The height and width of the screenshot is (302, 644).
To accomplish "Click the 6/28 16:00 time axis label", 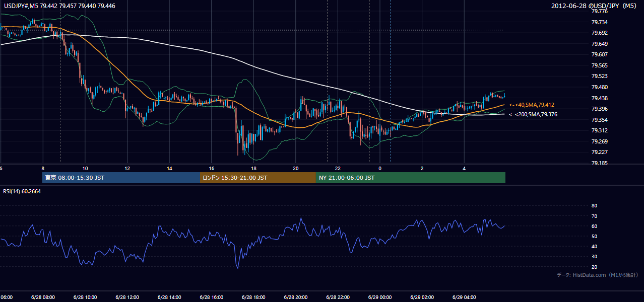I will coord(211,297).
